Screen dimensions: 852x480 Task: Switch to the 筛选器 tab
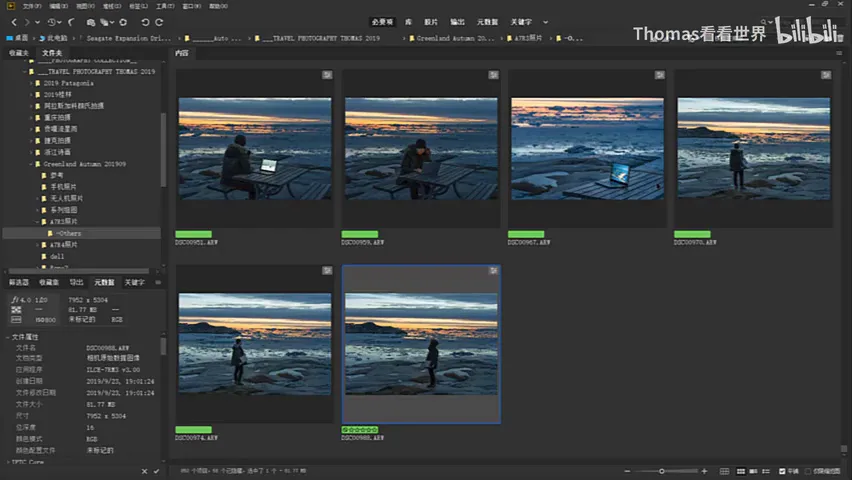[x=19, y=283]
